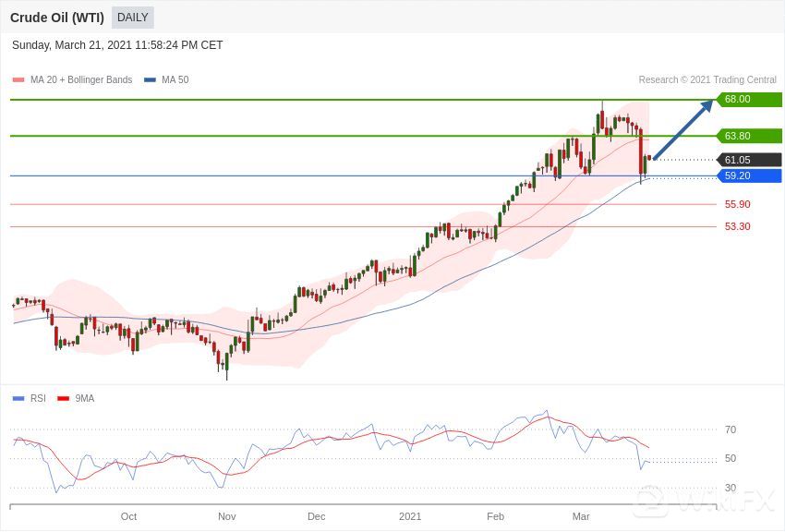Toggle the MA 50 legend entry
The width and height of the screenshot is (785, 532).
coord(175,80)
